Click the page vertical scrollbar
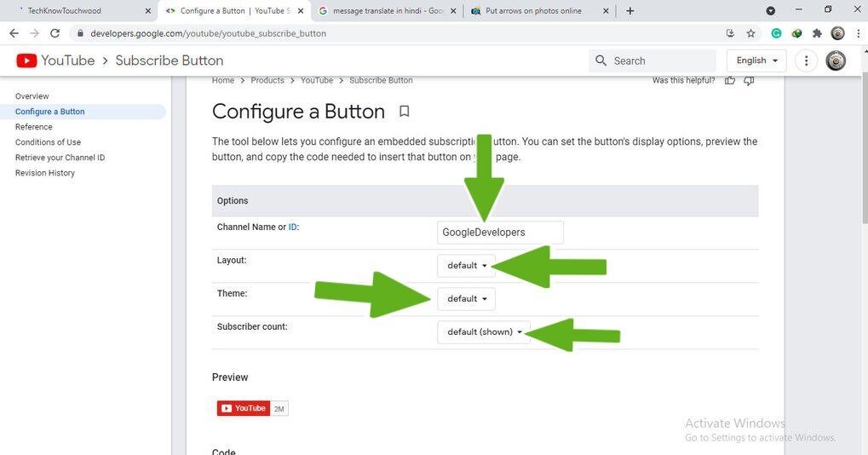Viewport: 868px width, 455px height. click(x=864, y=149)
